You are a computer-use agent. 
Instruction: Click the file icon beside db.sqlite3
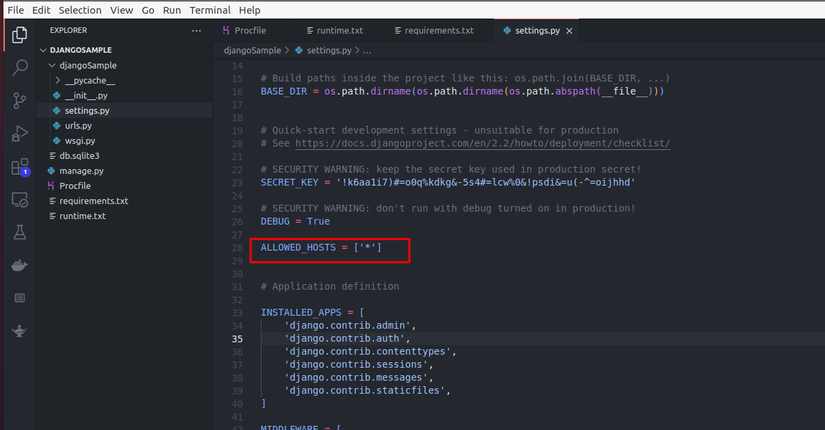pyautogui.click(x=52, y=156)
